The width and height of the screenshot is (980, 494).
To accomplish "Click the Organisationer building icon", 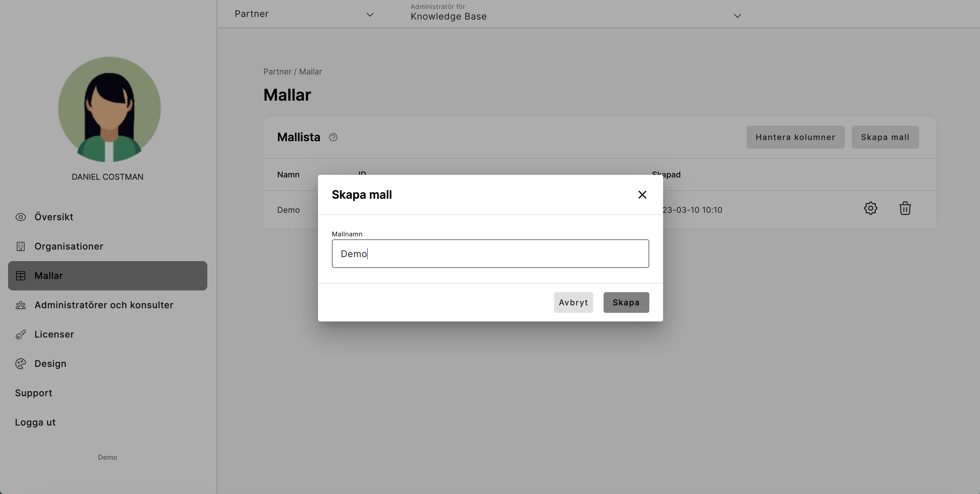I will click(x=20, y=246).
